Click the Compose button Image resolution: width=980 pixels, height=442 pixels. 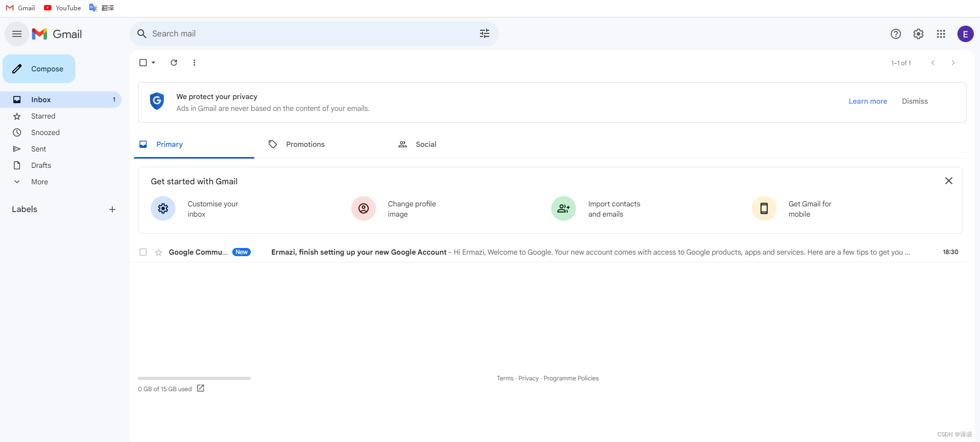(39, 69)
